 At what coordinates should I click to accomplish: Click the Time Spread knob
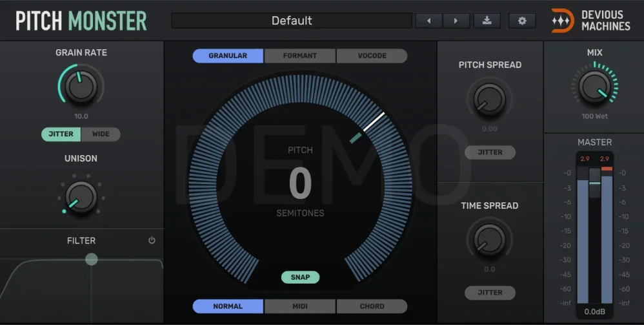(x=490, y=240)
